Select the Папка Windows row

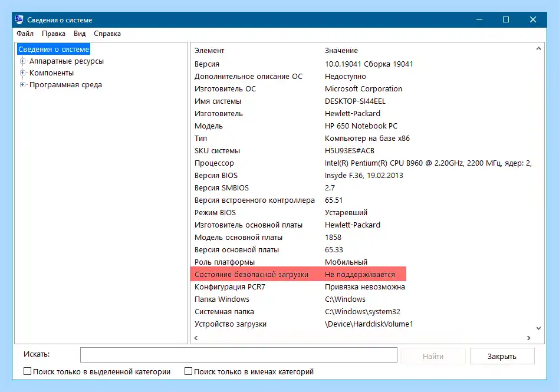362,299
